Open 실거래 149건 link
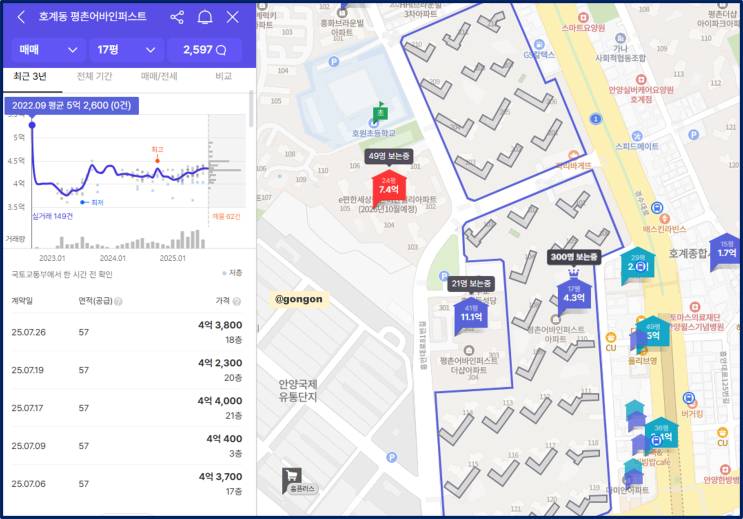The height and width of the screenshot is (519, 743). tap(53, 216)
